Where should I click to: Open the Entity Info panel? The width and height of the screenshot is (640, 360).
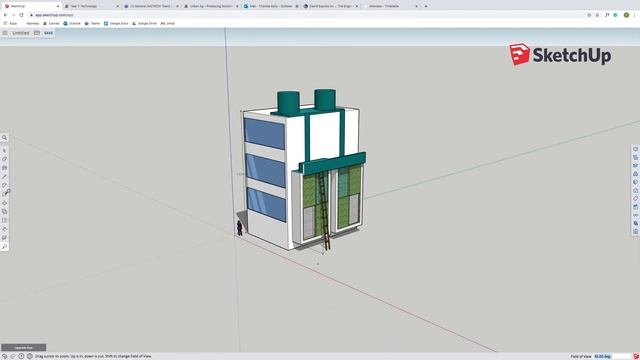(636, 149)
